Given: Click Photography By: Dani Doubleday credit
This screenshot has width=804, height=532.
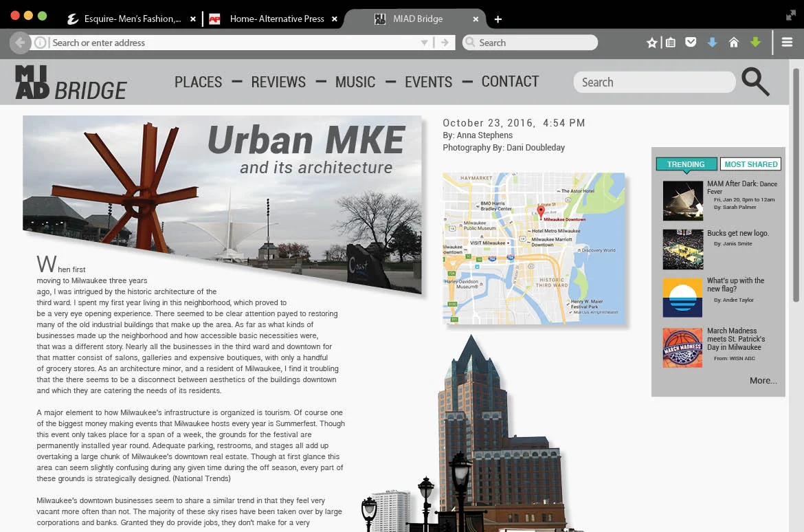Looking at the screenshot, I should point(504,148).
